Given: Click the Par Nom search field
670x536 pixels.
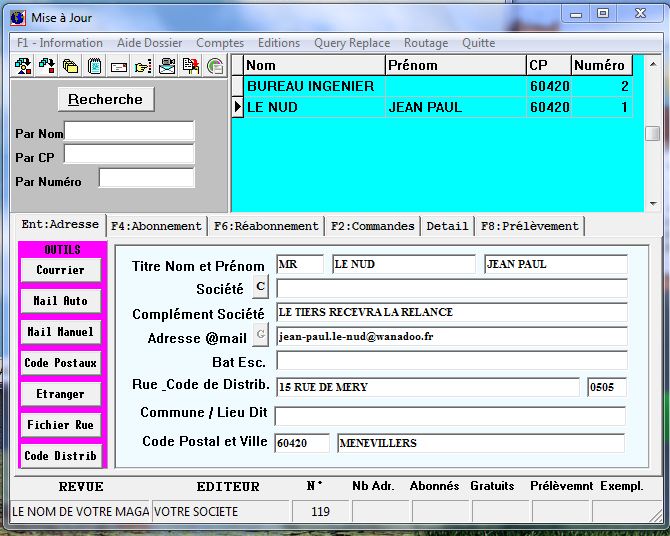Looking at the screenshot, I should pyautogui.click(x=129, y=132).
